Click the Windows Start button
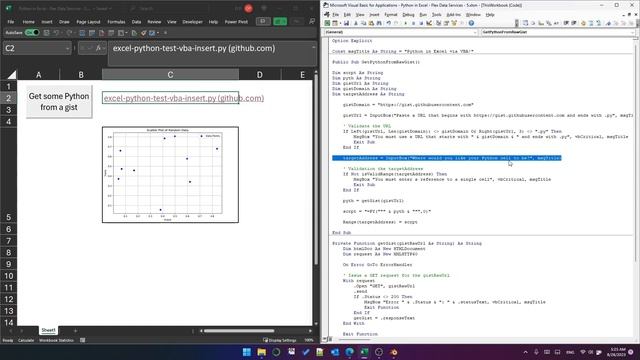The image size is (640, 360). click(x=247, y=352)
